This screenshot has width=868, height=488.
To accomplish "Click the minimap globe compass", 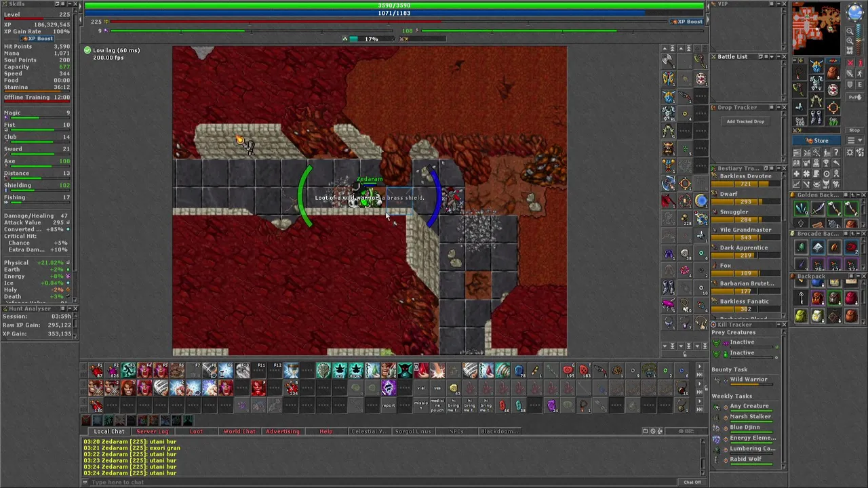I will 855,12.
